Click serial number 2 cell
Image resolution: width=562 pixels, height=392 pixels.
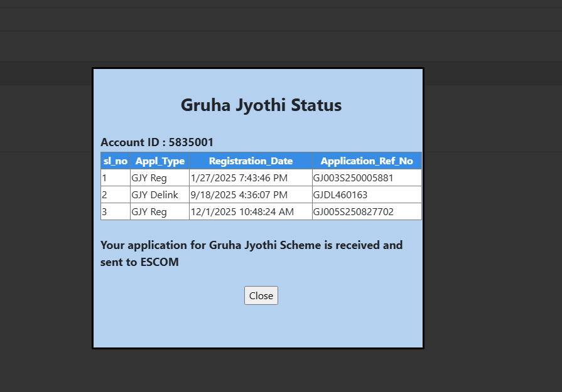pyautogui.click(x=116, y=195)
